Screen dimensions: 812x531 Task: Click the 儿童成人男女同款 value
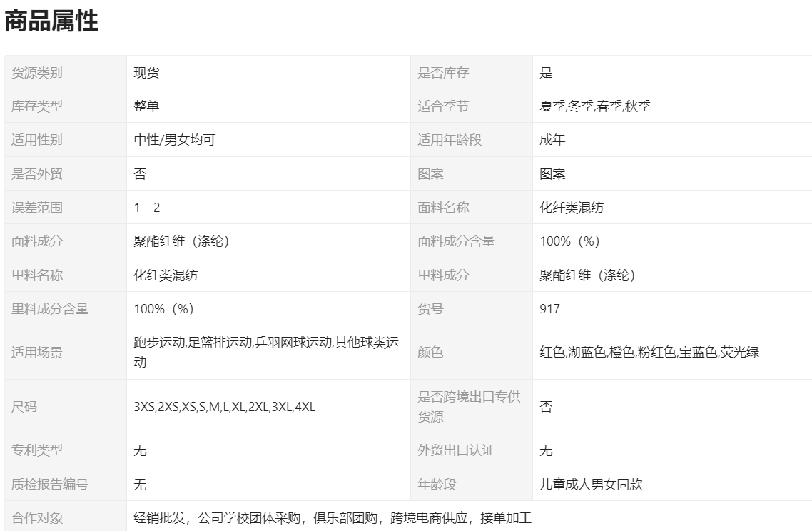pos(591,485)
